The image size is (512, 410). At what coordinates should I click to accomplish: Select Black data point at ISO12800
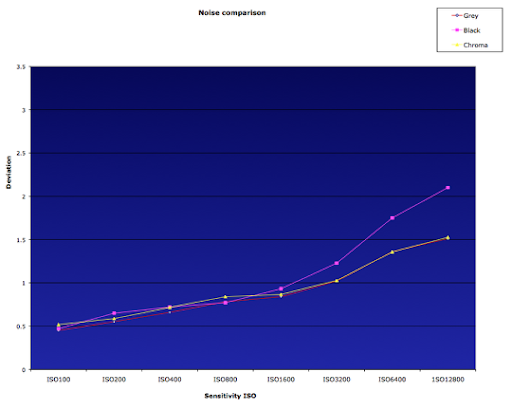(448, 188)
